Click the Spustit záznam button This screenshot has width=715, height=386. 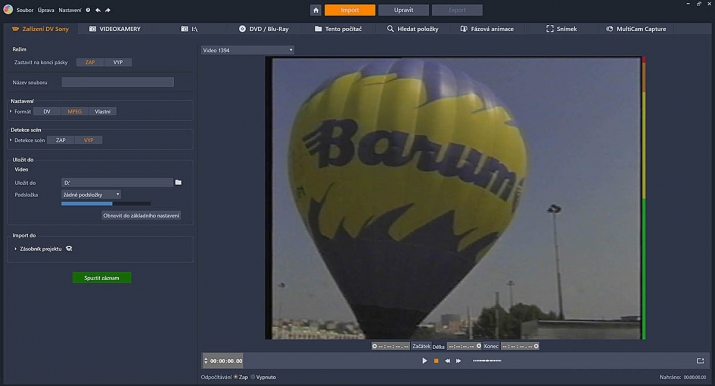(102, 278)
